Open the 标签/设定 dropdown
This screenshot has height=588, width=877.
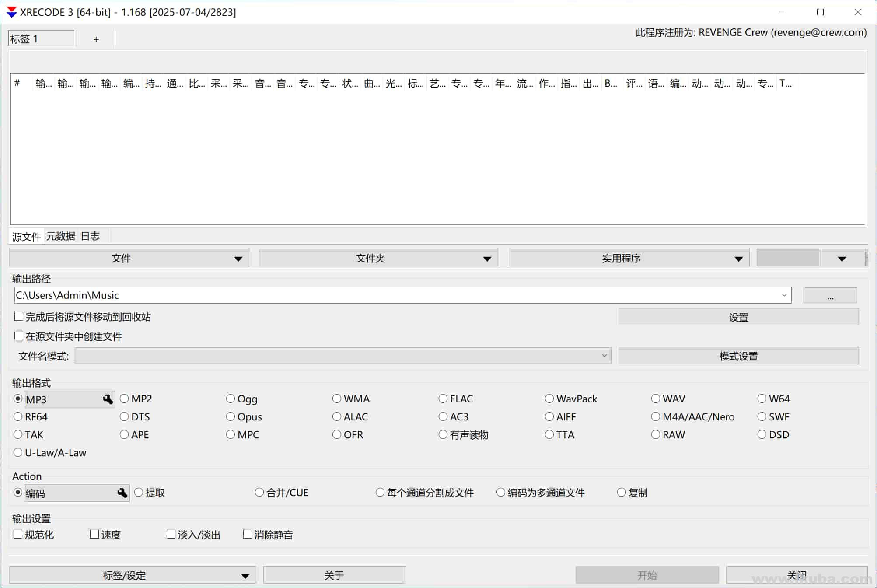(133, 575)
